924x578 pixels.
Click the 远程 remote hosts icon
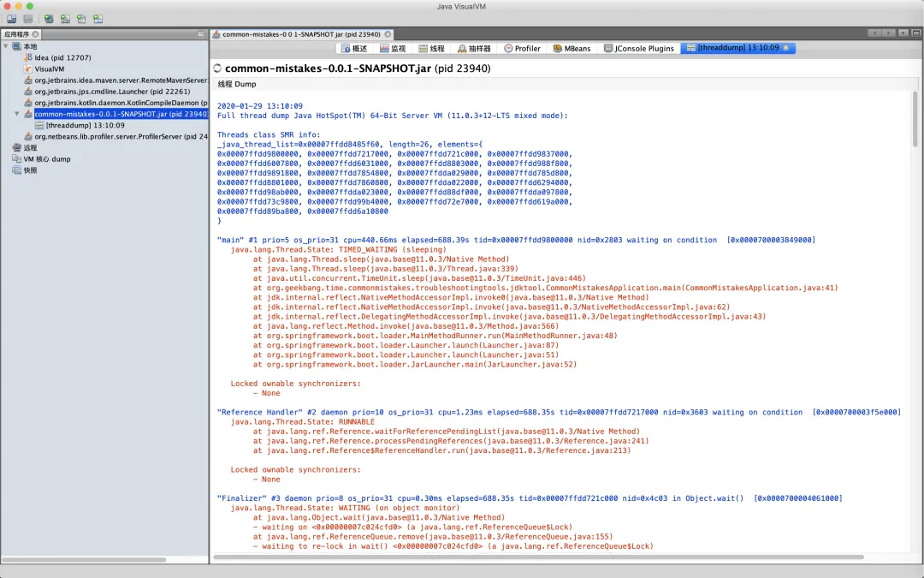[x=17, y=148]
